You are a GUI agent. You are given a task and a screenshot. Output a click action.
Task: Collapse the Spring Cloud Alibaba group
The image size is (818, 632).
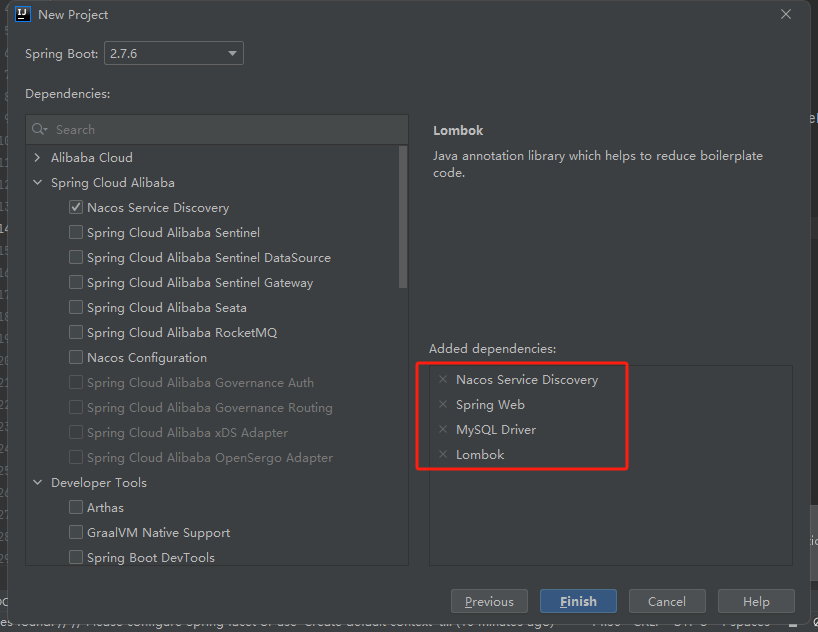38,182
